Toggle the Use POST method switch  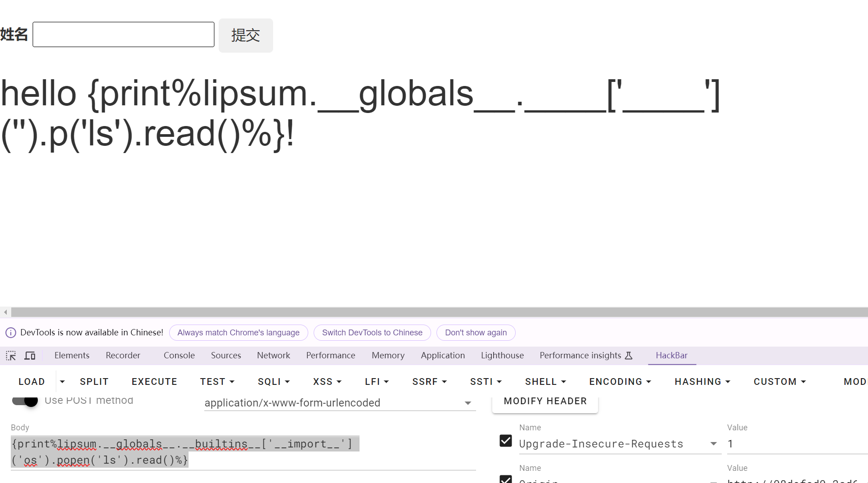[x=25, y=400]
